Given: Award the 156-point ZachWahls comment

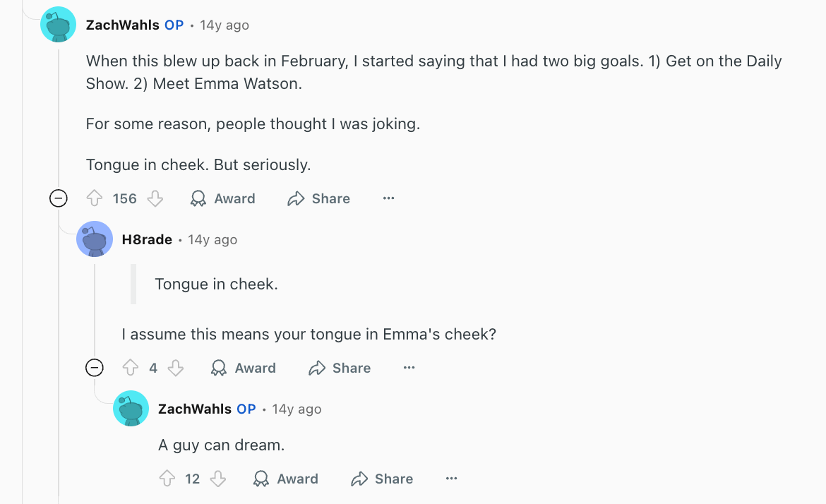Looking at the screenshot, I should coord(223,199).
